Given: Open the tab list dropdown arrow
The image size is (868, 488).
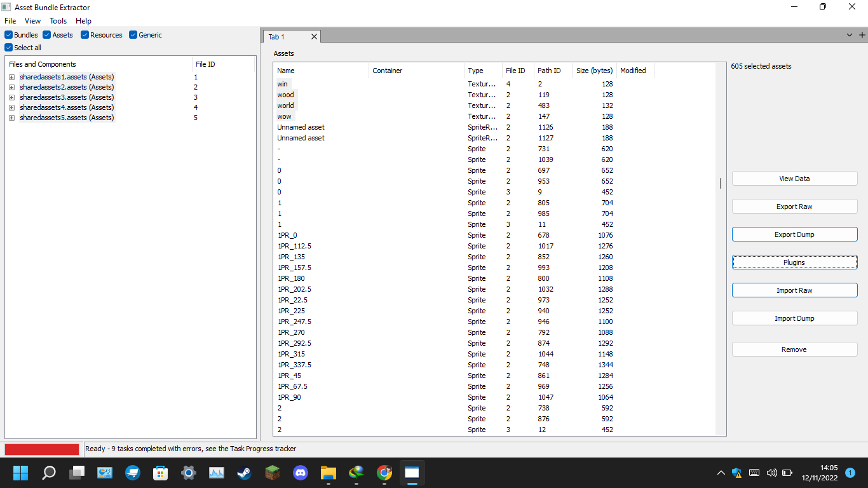Looking at the screenshot, I should click(x=850, y=36).
